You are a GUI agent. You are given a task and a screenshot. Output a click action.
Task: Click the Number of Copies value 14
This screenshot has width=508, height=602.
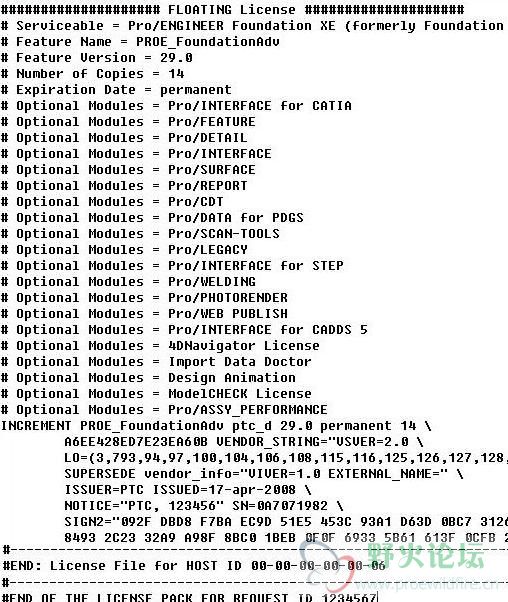176,74
